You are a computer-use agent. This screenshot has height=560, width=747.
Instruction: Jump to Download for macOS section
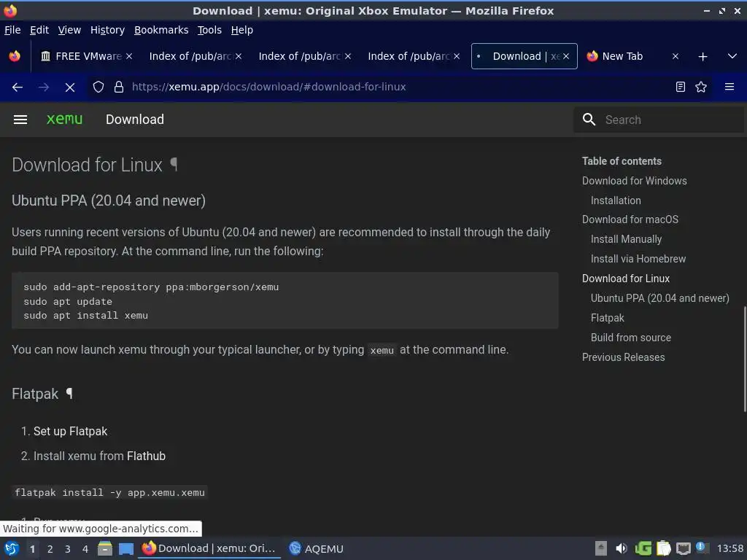(630, 219)
